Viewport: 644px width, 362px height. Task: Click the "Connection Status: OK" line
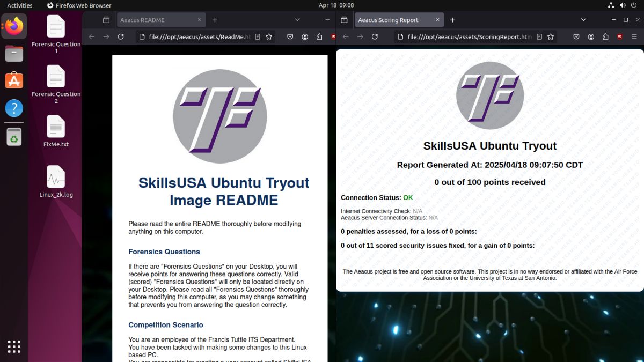[x=377, y=198]
